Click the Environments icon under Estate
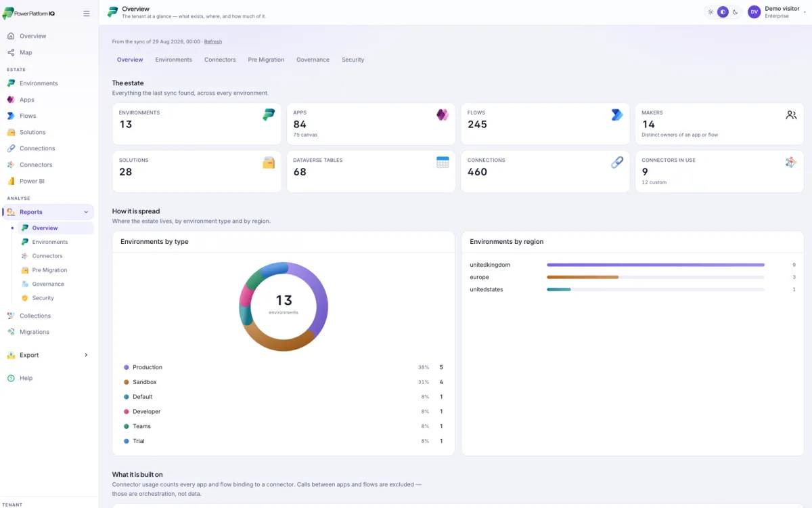Image resolution: width=812 pixels, height=508 pixels. pyautogui.click(x=11, y=83)
